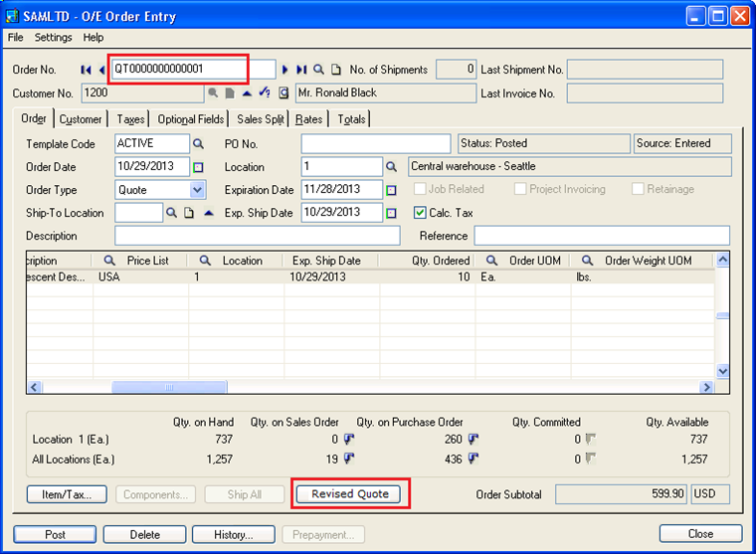Click customer inquiry icon beside name

pyautogui.click(x=283, y=93)
